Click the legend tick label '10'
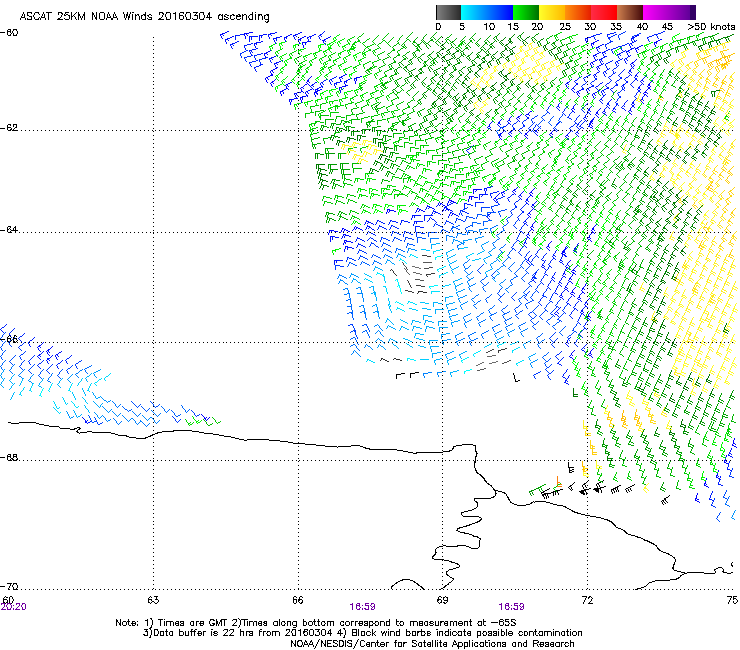The width and height of the screenshot is (740, 650). coord(489,27)
